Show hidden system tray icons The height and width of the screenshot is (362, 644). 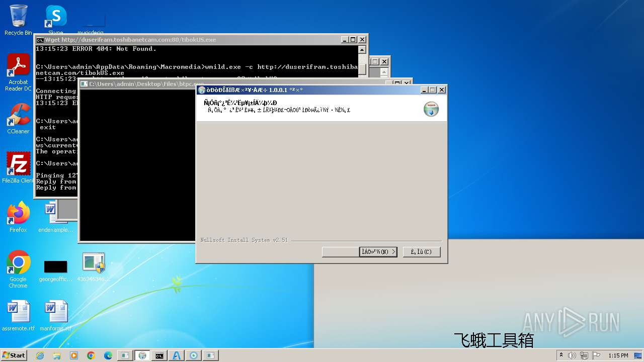pyautogui.click(x=561, y=355)
